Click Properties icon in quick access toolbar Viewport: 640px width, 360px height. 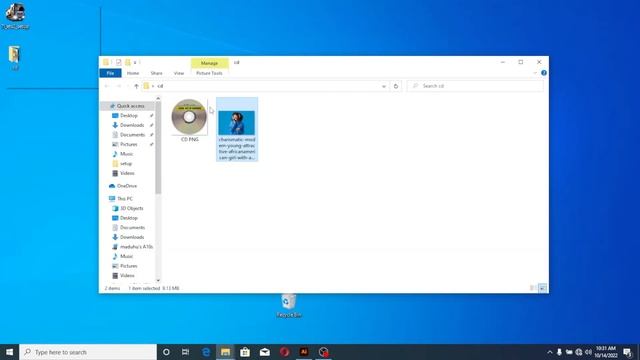click(x=118, y=62)
